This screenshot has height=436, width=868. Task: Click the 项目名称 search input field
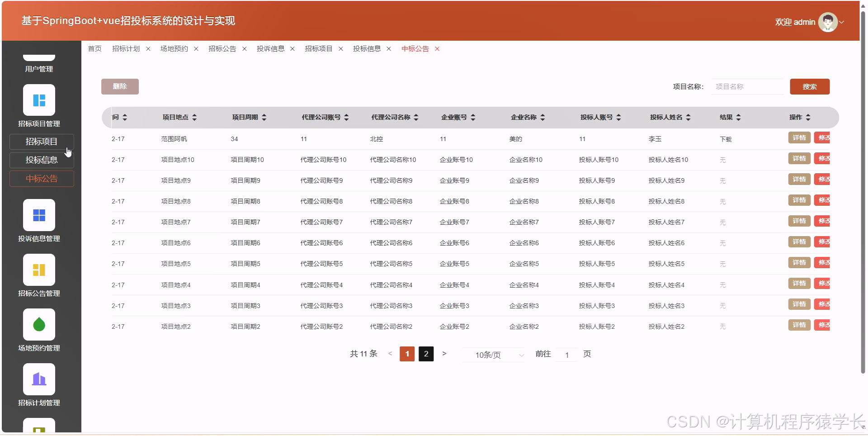(747, 86)
